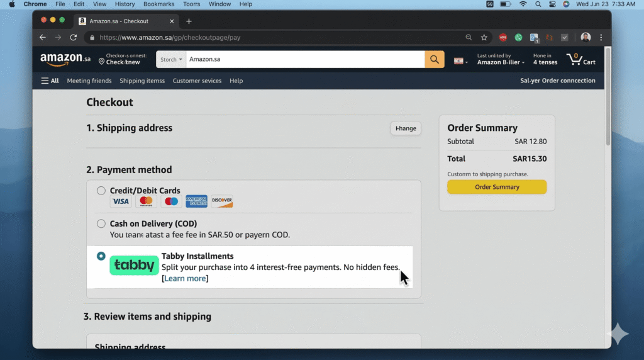Click the orange extension icon
644x360 pixels.
[x=549, y=37]
